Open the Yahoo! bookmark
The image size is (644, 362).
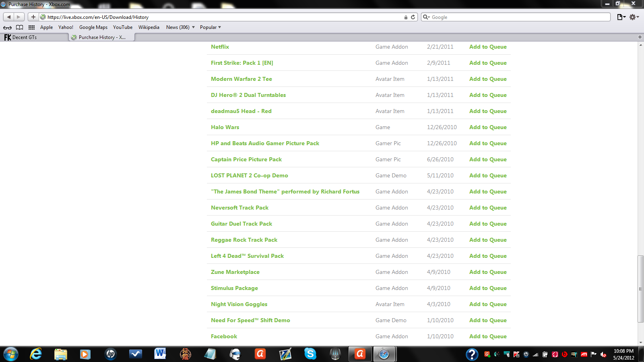point(66,27)
